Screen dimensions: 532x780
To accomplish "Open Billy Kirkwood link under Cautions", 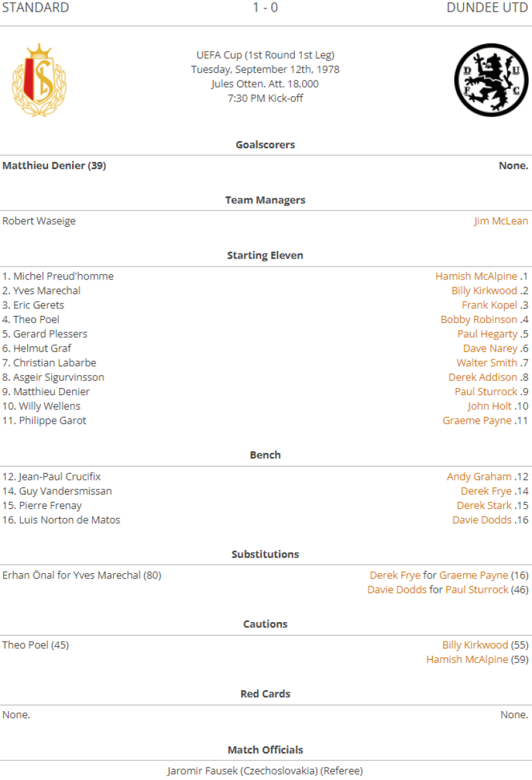I will point(475,645).
